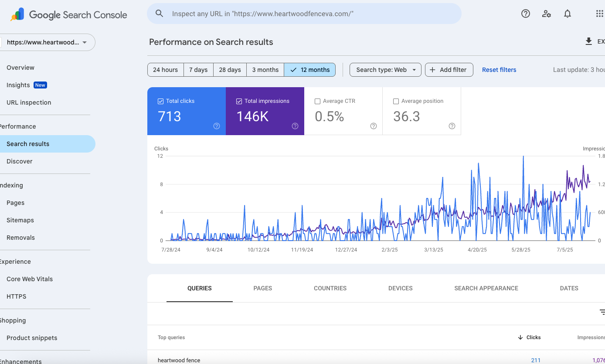Switch to the PAGES tab
Image resolution: width=605 pixels, height=364 pixels.
pos(263,288)
